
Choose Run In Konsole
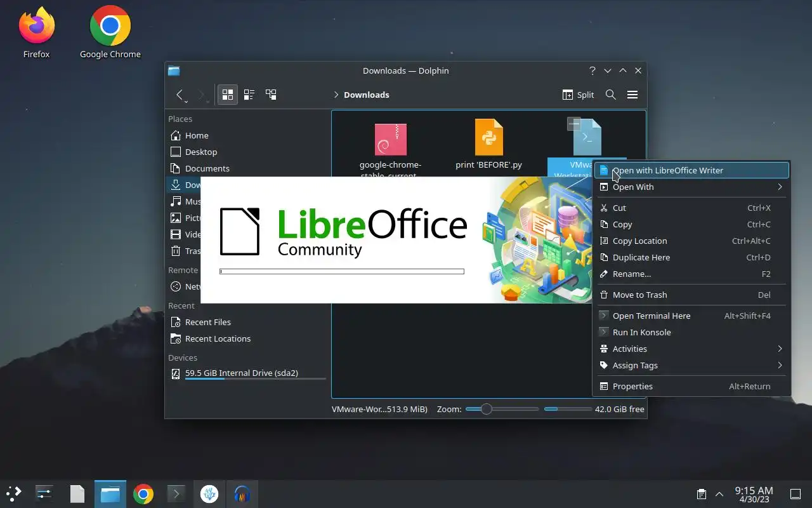[691, 332]
